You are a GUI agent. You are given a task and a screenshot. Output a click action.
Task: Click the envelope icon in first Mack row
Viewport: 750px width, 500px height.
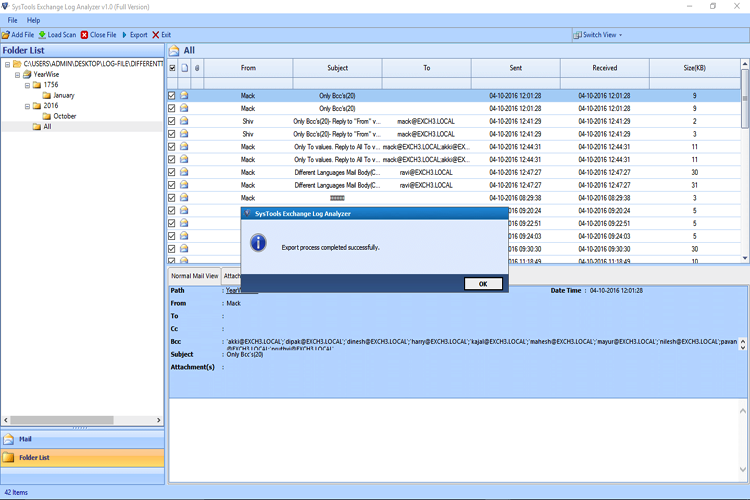[x=184, y=96]
